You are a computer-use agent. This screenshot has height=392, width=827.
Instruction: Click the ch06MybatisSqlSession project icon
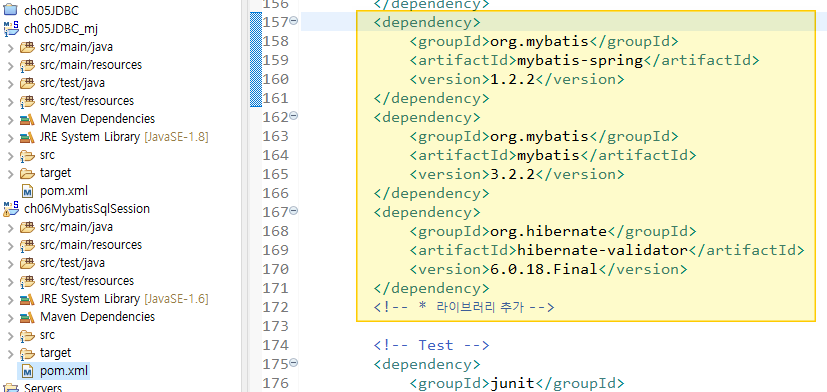pos(11,209)
